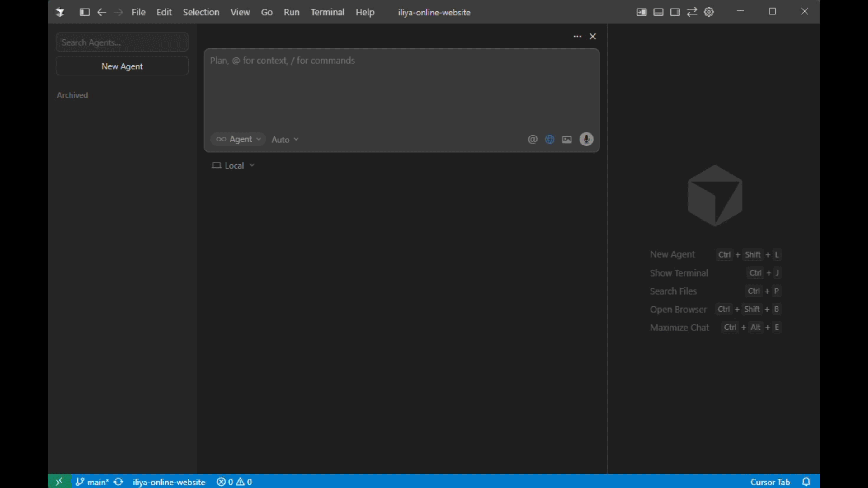Toggle the secondary sidebar layout icon
The height and width of the screenshot is (488, 868).
coord(675,12)
